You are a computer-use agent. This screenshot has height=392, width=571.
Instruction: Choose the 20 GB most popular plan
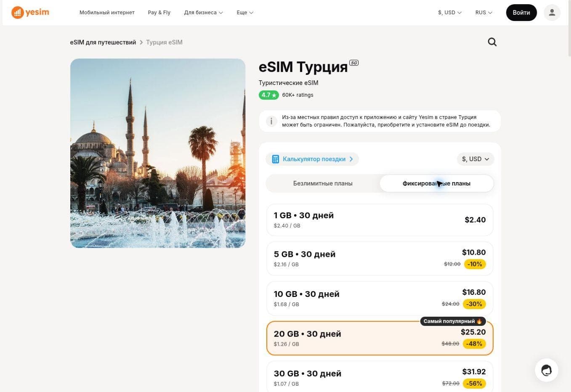click(x=380, y=338)
